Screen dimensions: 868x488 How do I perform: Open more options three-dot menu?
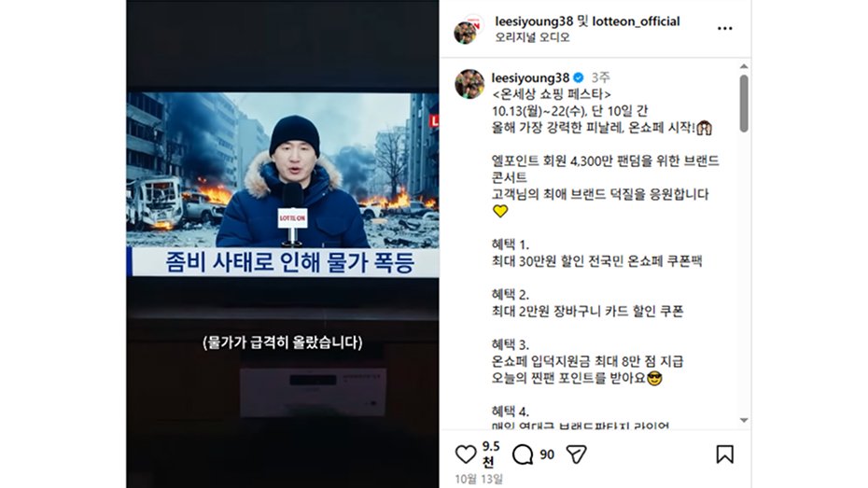pyautogui.click(x=724, y=28)
